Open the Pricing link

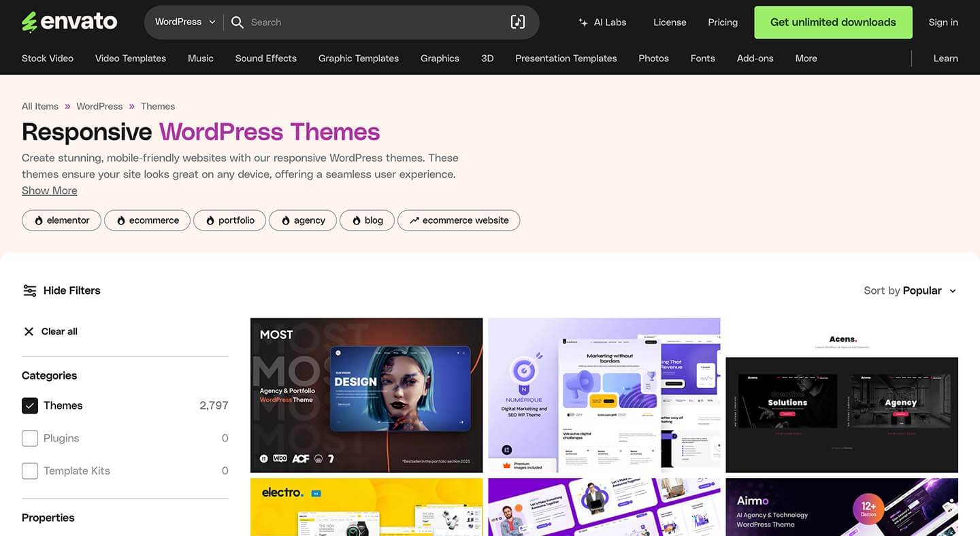(x=723, y=22)
